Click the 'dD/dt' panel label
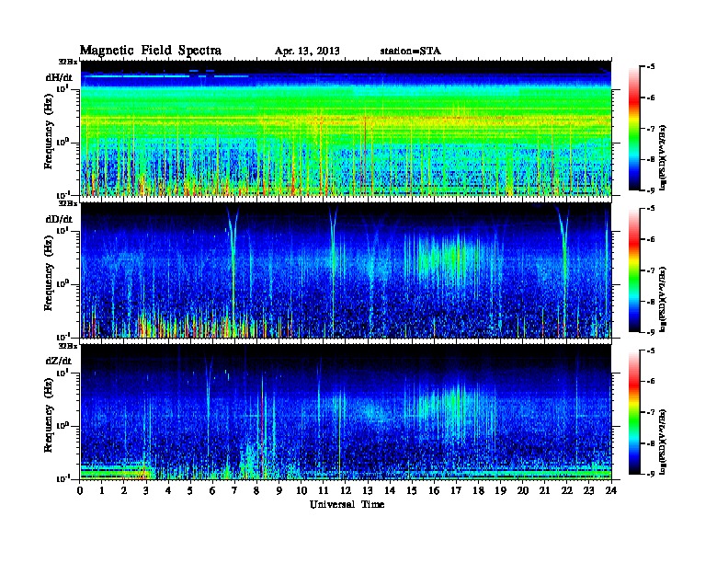This screenshot has width=728, height=563. [59, 219]
